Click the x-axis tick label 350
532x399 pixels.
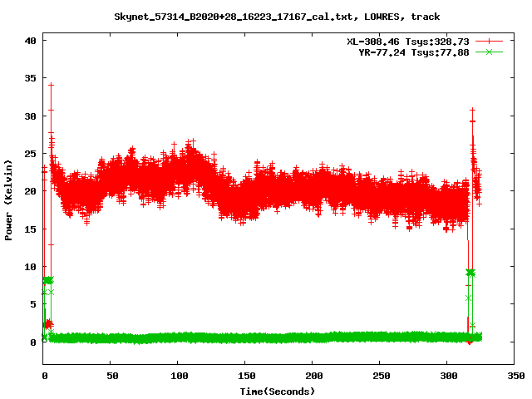515,376
